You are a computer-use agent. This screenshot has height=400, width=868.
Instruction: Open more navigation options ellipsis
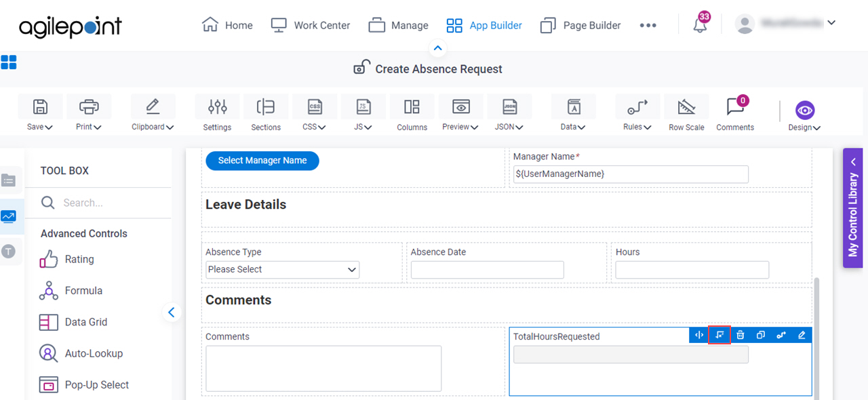pos(648,25)
